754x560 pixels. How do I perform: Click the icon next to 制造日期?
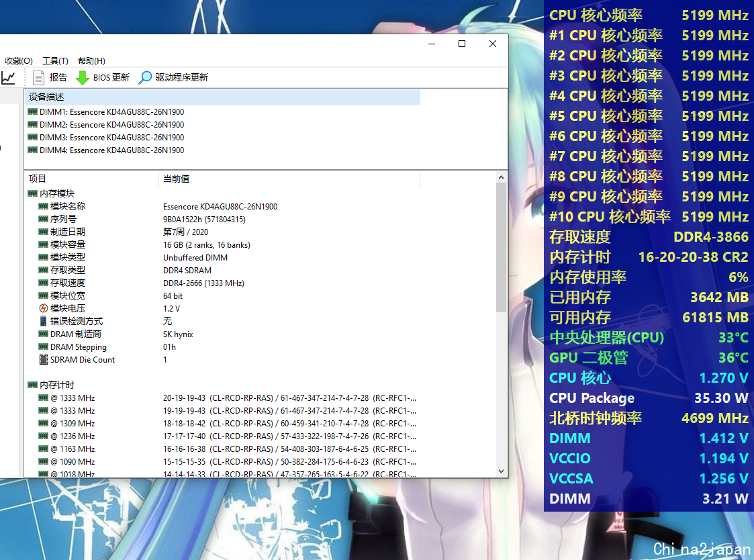pyautogui.click(x=43, y=232)
